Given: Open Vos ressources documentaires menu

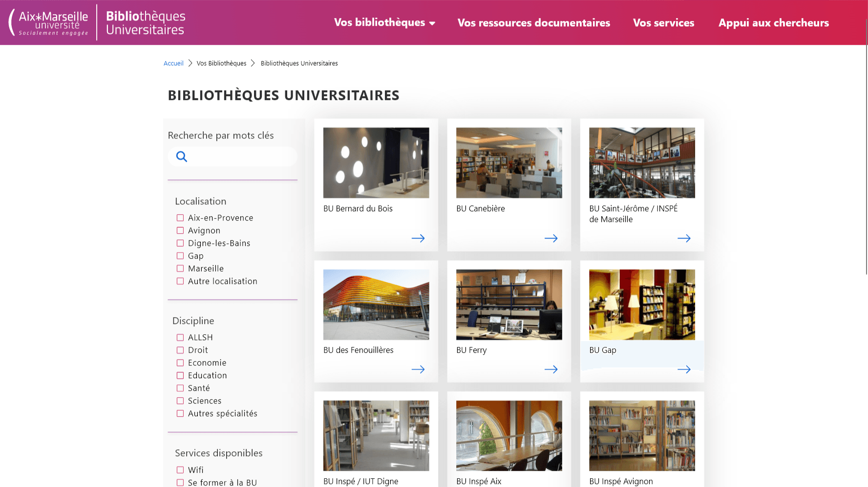Looking at the screenshot, I should click(x=534, y=23).
